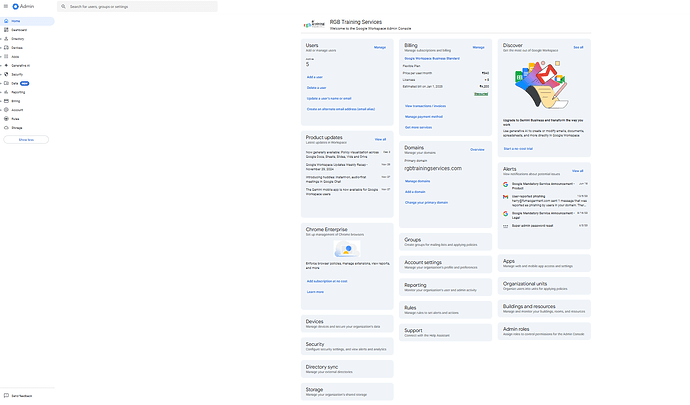This screenshot has width=690, height=405.
Task: Click the Add a domain link
Action: click(x=415, y=191)
